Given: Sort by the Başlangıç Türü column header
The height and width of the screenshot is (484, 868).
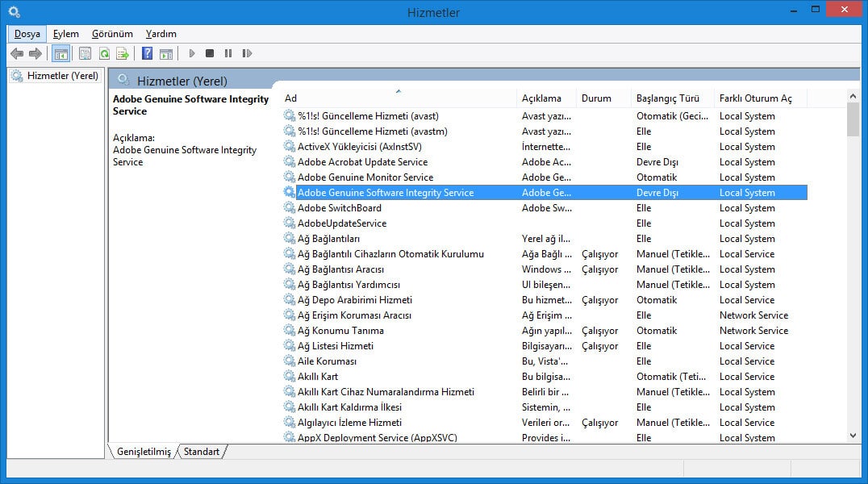Looking at the screenshot, I should (x=673, y=98).
